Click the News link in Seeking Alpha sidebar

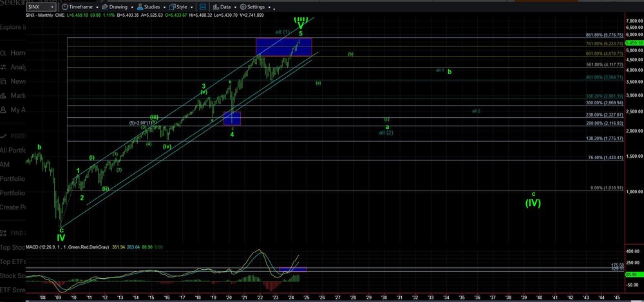pyautogui.click(x=18, y=81)
